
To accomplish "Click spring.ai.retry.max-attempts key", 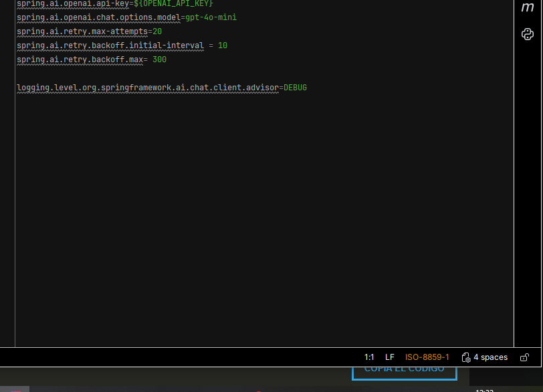I will click(x=82, y=31).
